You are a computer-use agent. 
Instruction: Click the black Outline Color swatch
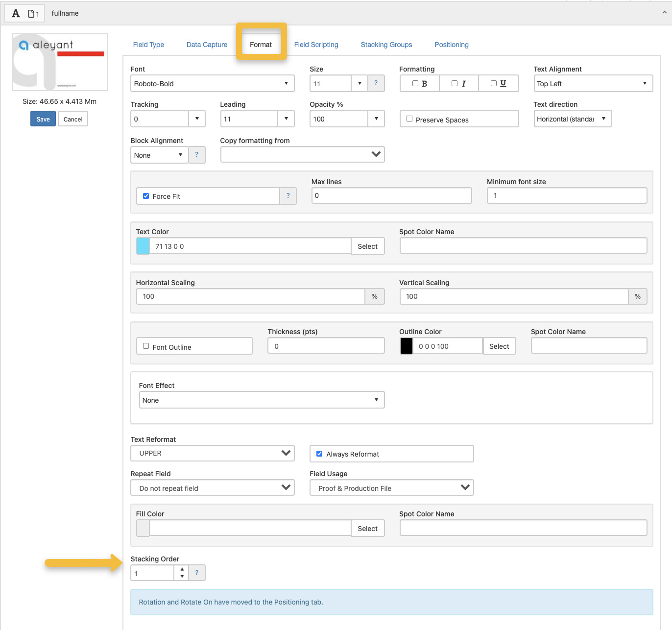[407, 346]
